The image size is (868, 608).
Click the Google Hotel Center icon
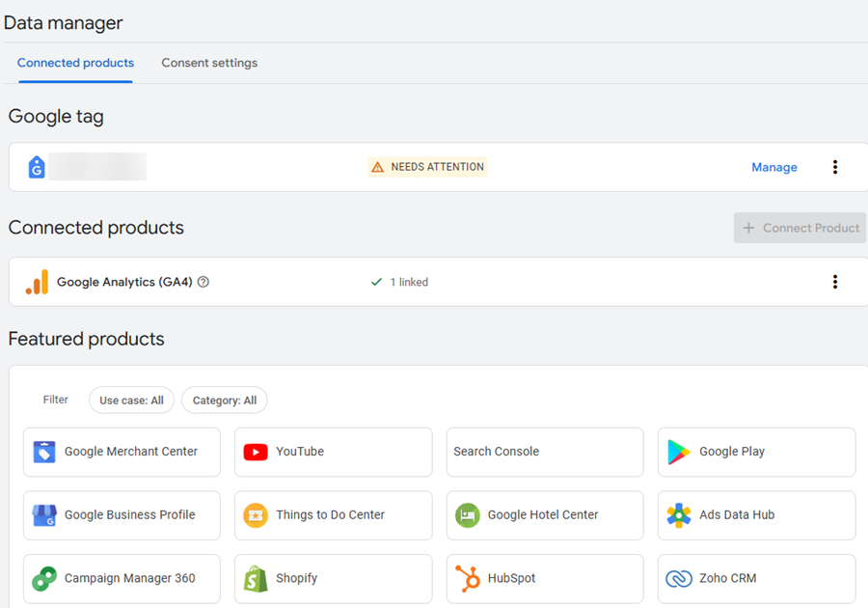[x=467, y=515]
